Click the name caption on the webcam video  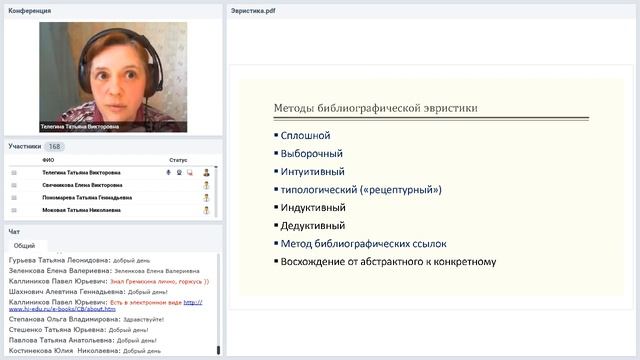coord(80,127)
